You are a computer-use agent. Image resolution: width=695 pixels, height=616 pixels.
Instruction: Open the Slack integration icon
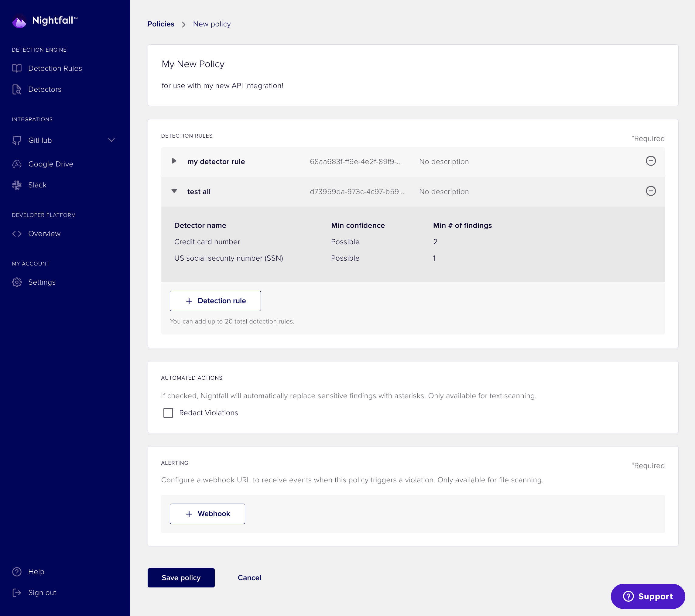coord(17,185)
